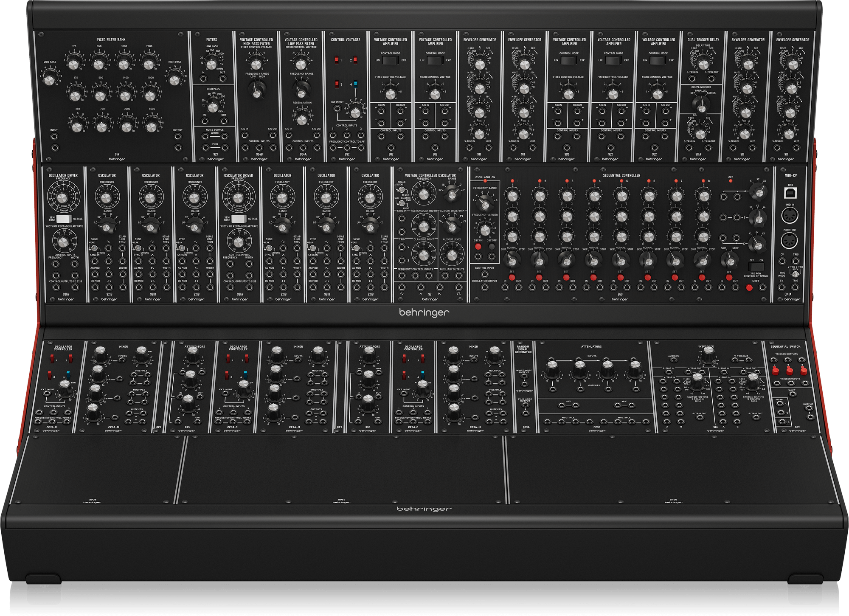Image resolution: width=849 pixels, height=616 pixels.
Task: Push the SET button under stage 8
Action: 702,278
